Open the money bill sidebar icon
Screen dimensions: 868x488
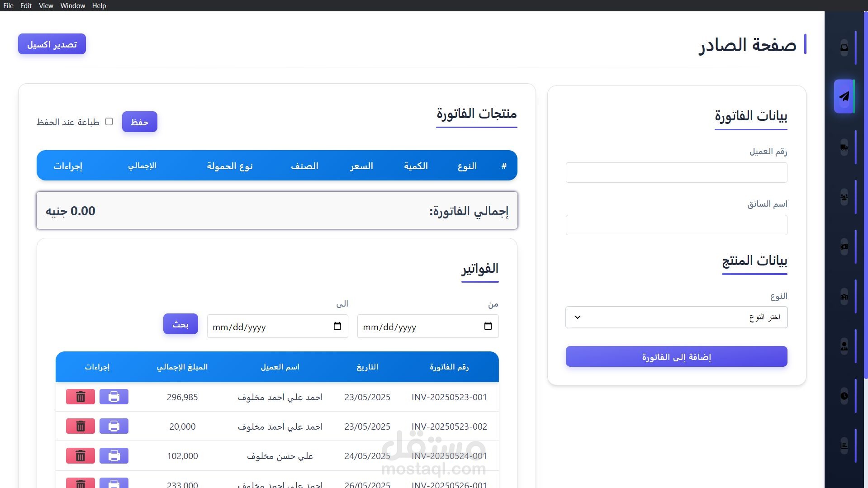pos(844,247)
